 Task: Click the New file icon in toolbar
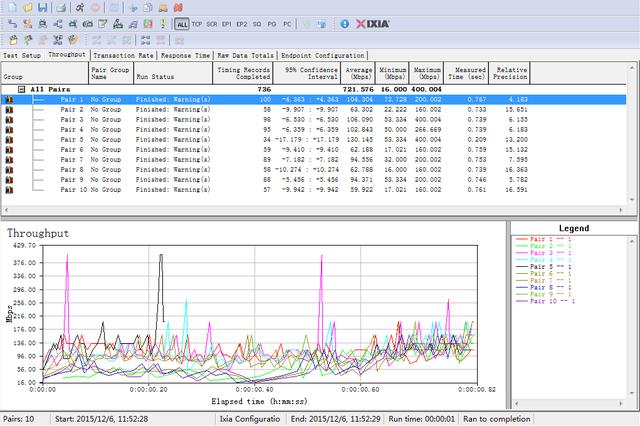(x=10, y=8)
